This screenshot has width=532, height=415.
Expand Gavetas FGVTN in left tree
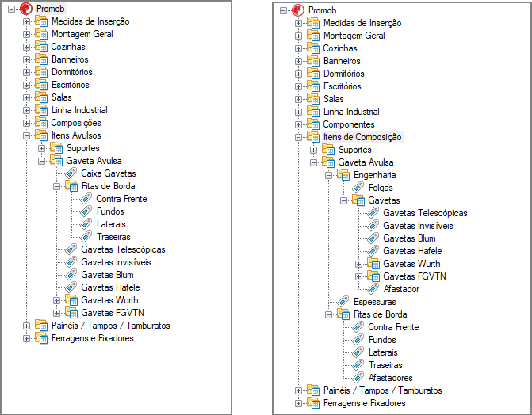pyautogui.click(x=56, y=313)
